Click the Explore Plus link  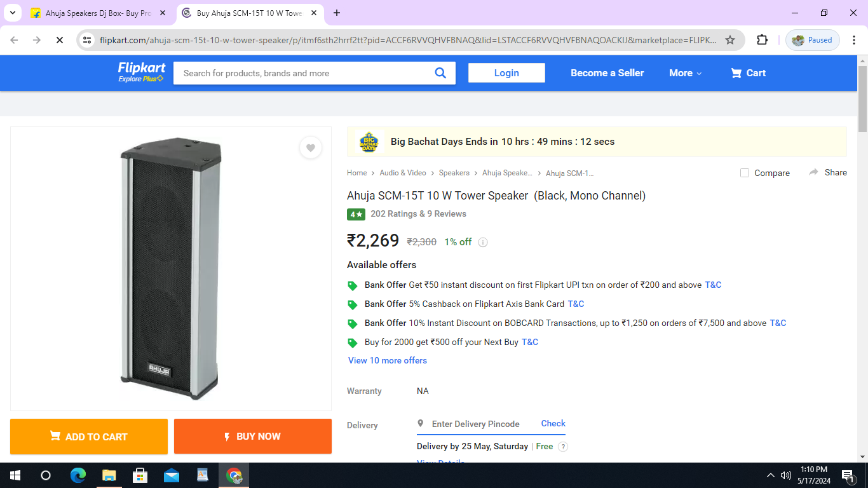(x=141, y=79)
